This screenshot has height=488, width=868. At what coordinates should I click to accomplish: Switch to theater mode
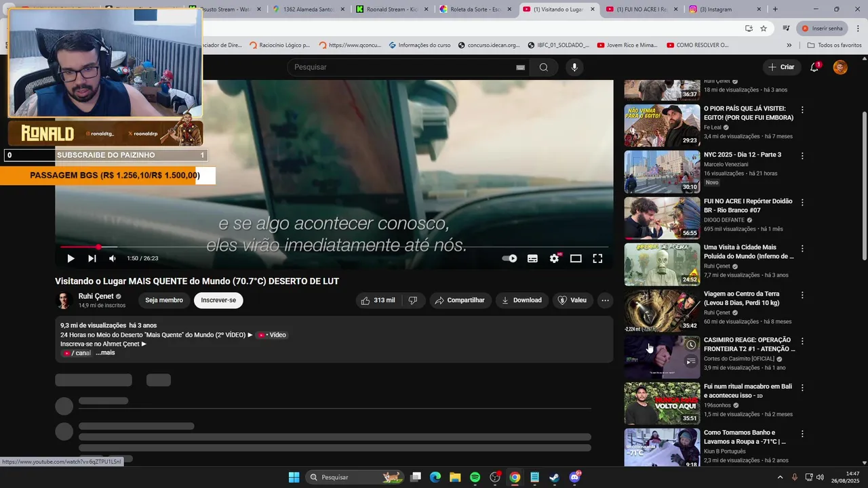576,258
